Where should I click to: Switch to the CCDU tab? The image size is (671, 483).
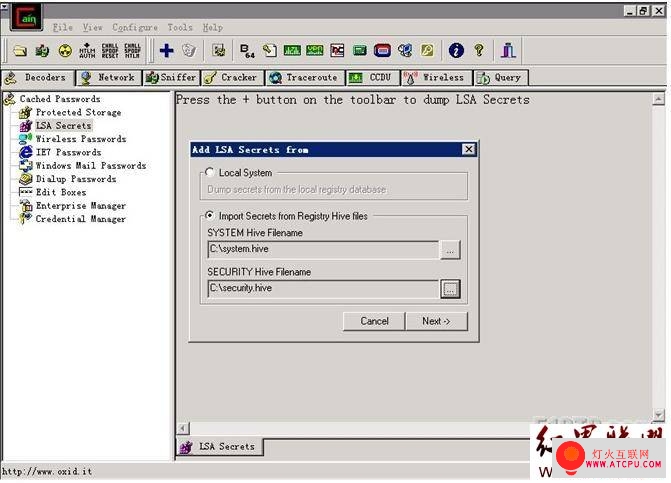click(373, 77)
